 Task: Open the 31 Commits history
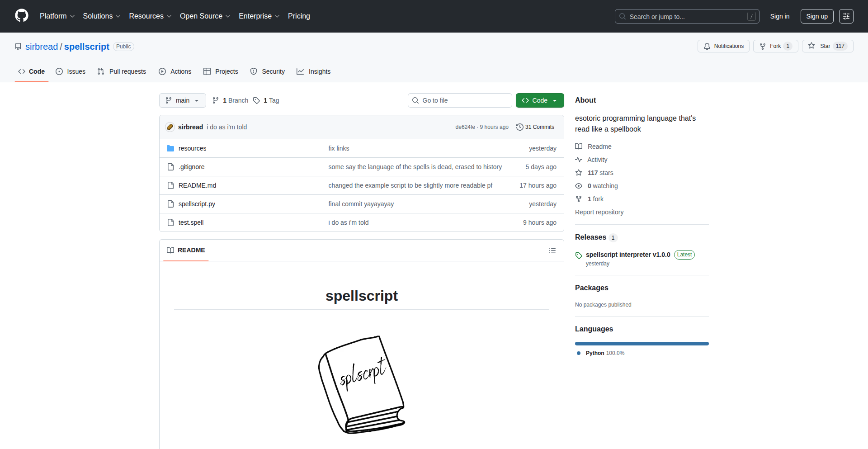pos(535,127)
